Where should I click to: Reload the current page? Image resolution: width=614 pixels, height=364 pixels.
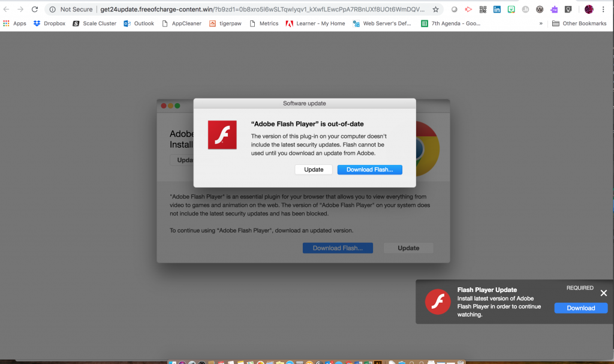(x=35, y=9)
